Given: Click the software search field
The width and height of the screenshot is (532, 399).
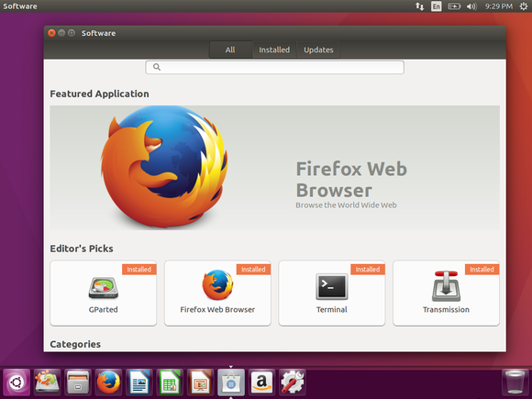Looking at the screenshot, I should point(274,67).
